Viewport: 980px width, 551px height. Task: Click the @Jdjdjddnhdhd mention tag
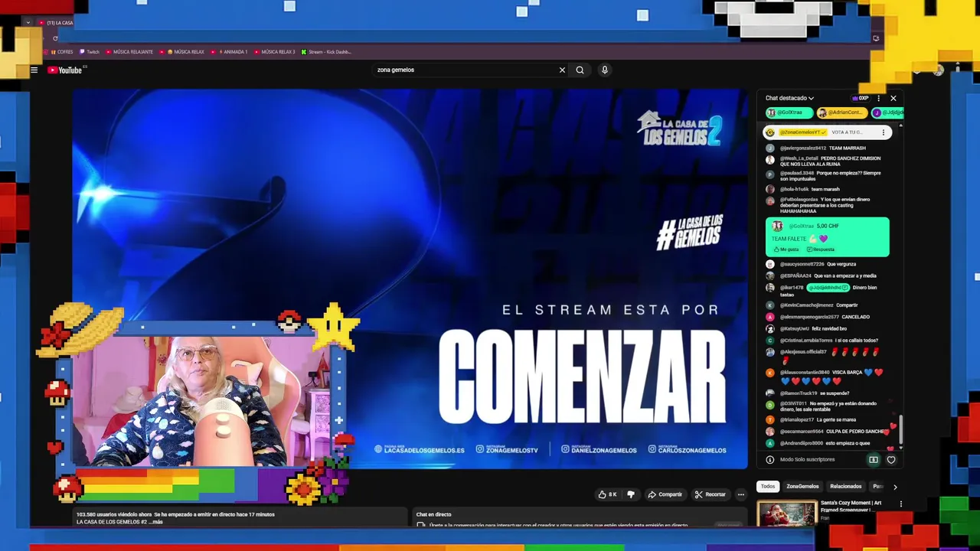(828, 288)
